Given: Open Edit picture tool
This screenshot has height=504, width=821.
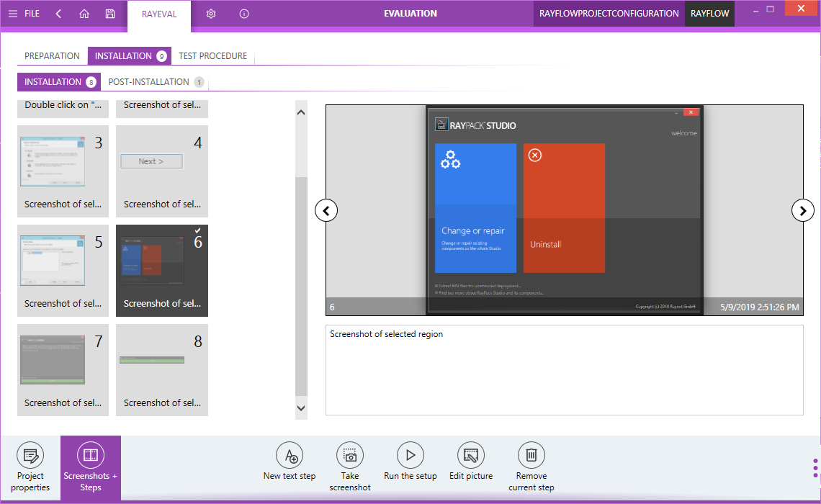Looking at the screenshot, I should point(471,462).
